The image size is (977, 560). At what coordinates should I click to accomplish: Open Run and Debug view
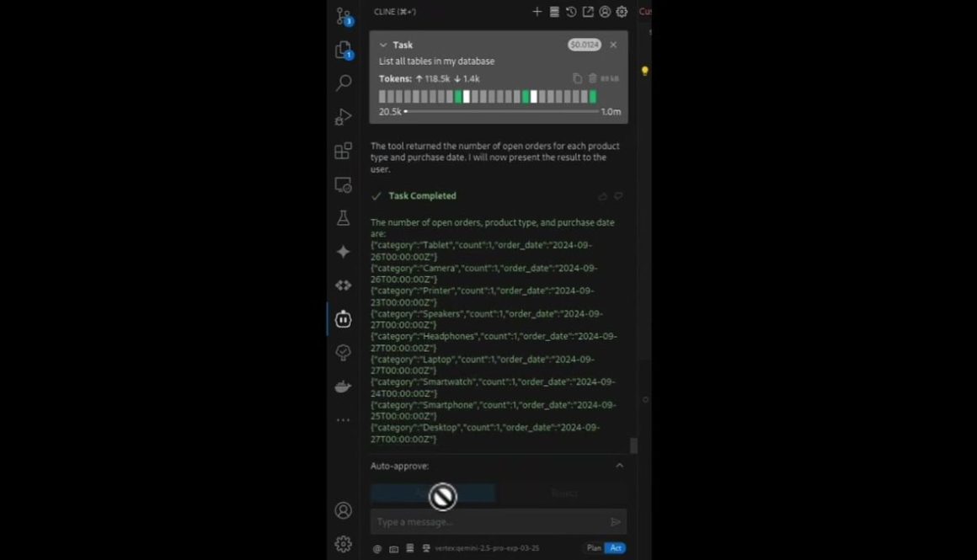pos(344,116)
